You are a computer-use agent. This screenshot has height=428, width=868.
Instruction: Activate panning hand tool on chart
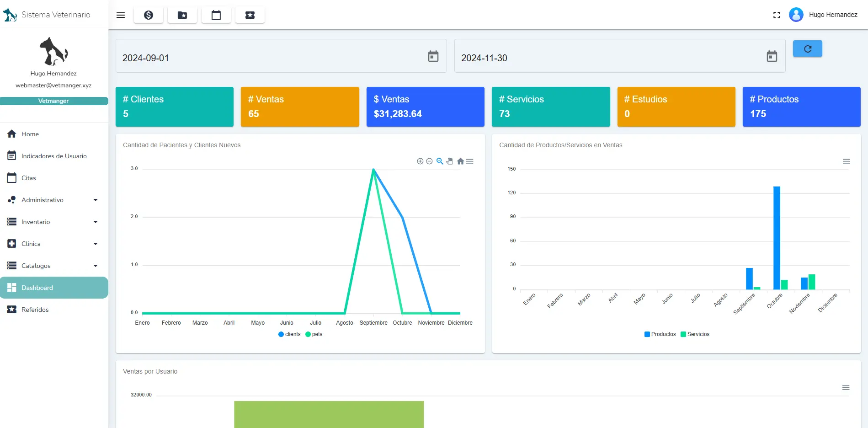[450, 161]
